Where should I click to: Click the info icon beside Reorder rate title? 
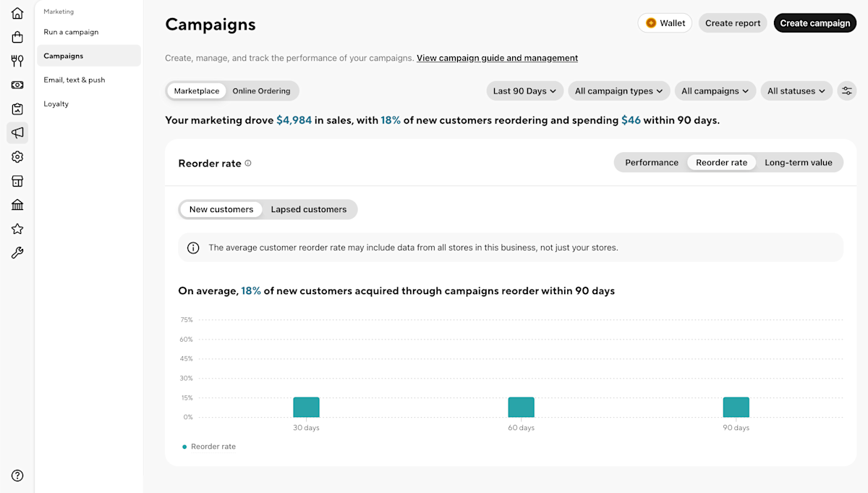(x=248, y=163)
